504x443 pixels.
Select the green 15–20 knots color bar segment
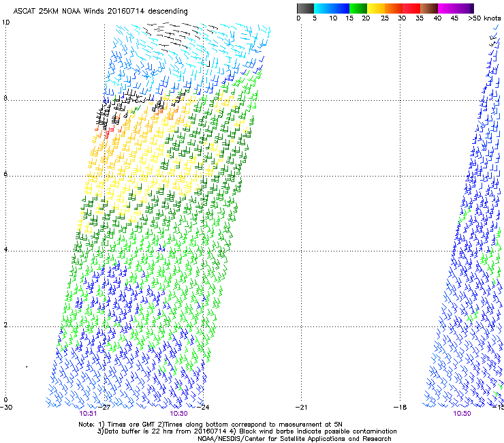click(x=358, y=8)
